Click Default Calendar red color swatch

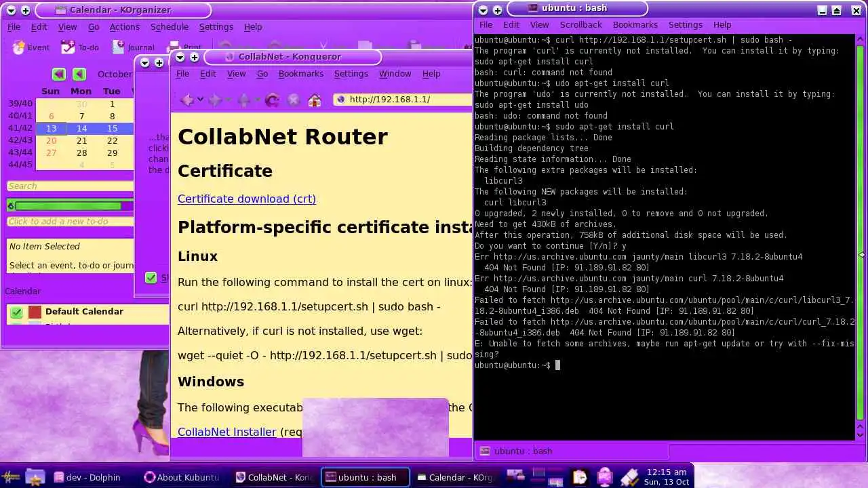click(35, 312)
